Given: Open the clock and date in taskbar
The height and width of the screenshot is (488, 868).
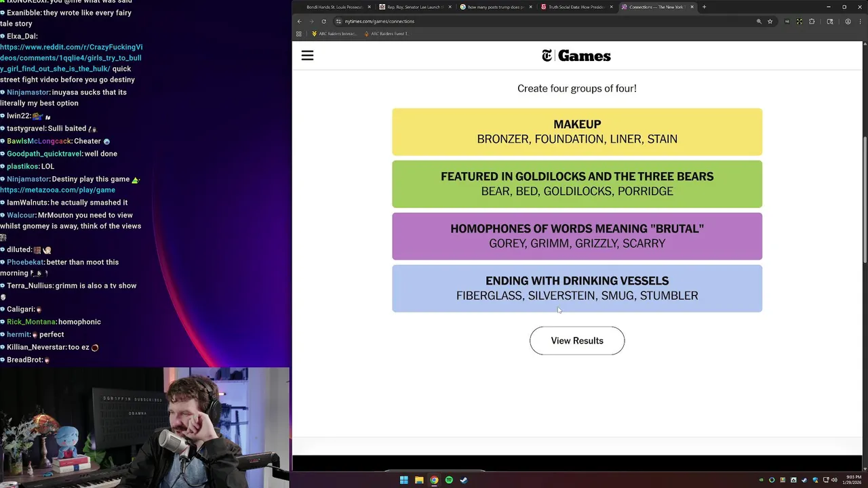Looking at the screenshot, I should 853,480.
